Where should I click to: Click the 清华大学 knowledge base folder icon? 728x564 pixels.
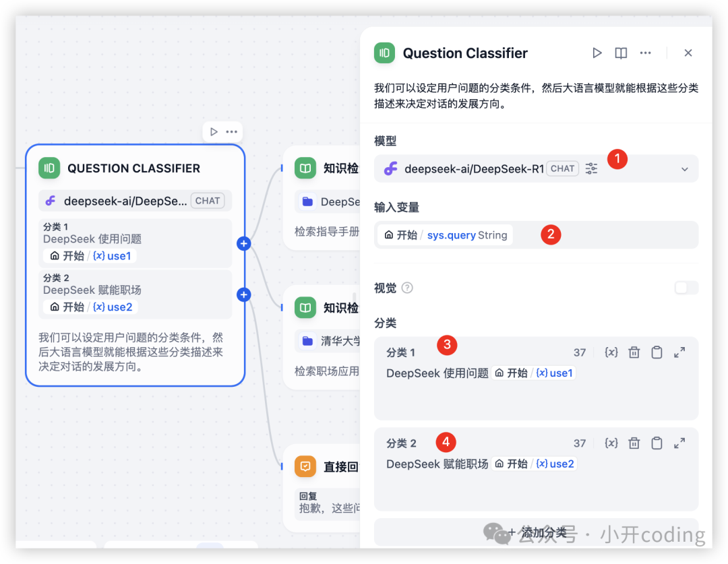tap(307, 341)
